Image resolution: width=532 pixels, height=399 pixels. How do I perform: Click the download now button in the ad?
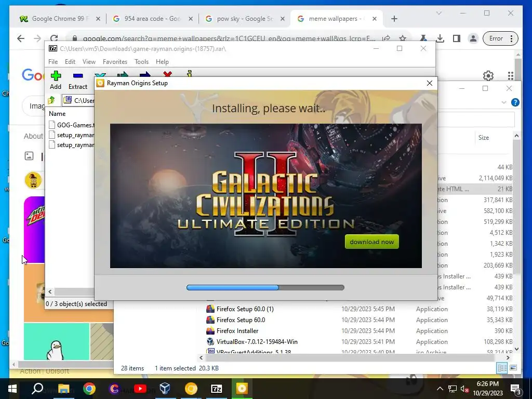pyautogui.click(x=372, y=242)
